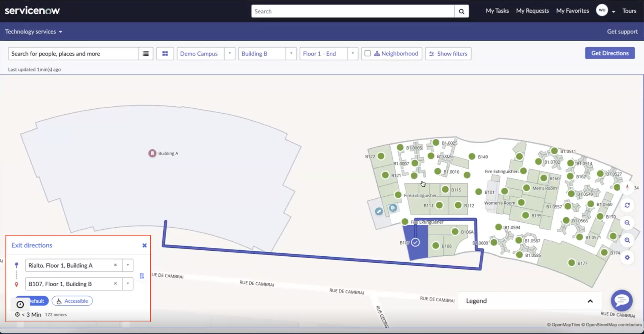644x334 pixels.
Task: Open the chat bubble assistant
Action: (621, 300)
